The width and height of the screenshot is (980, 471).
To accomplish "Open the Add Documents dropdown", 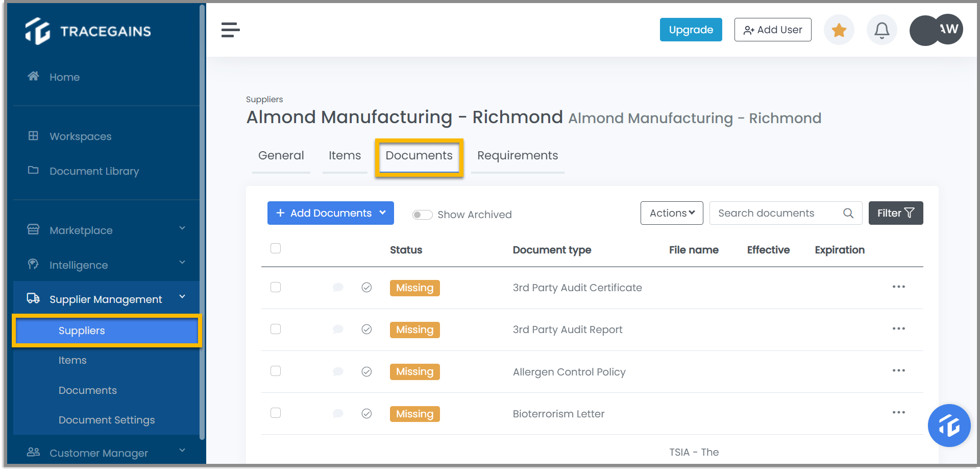I will click(331, 213).
